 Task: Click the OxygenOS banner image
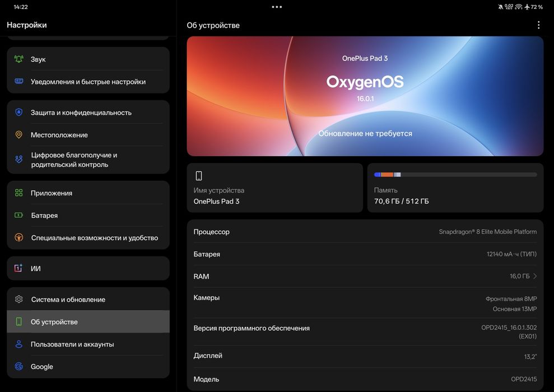pos(365,96)
